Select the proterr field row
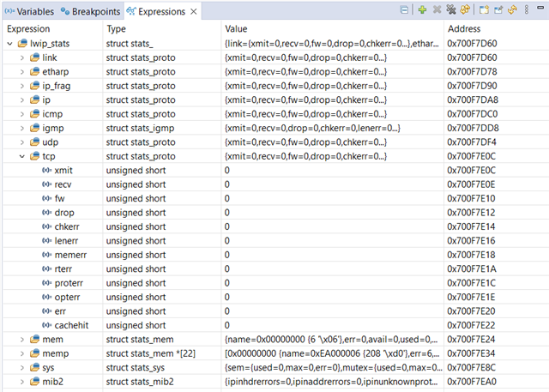Viewport: 549px width, 392px height. coord(276,283)
